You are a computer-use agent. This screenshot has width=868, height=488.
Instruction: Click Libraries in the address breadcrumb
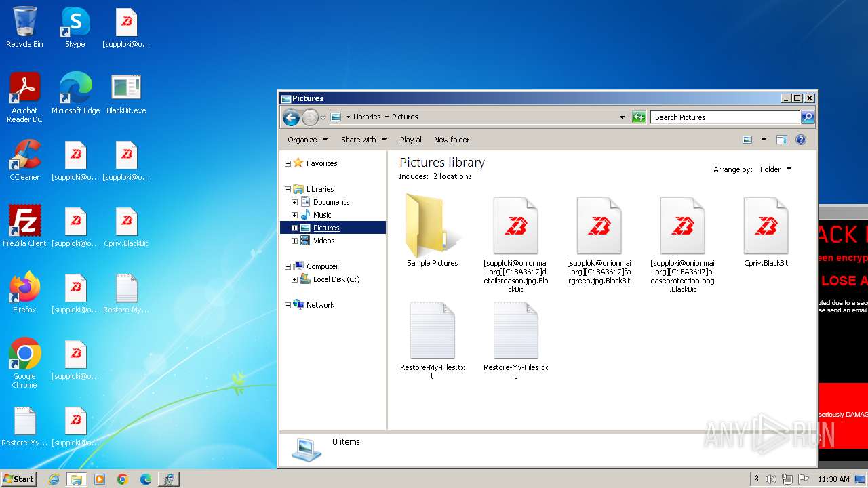click(x=367, y=117)
